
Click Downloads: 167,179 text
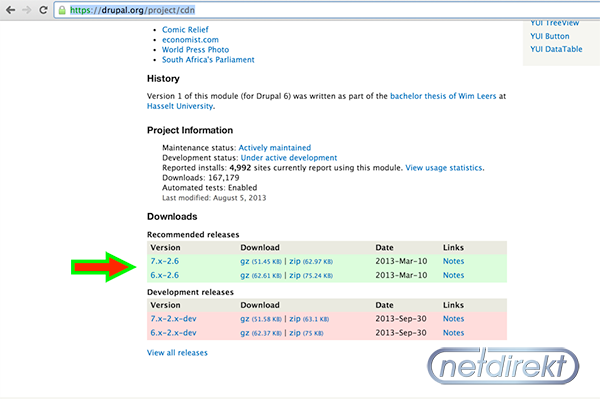tap(201, 178)
